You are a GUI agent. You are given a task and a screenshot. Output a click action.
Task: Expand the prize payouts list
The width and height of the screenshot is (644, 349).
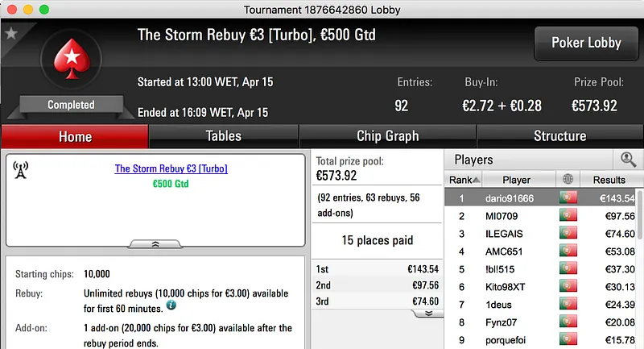429,313
